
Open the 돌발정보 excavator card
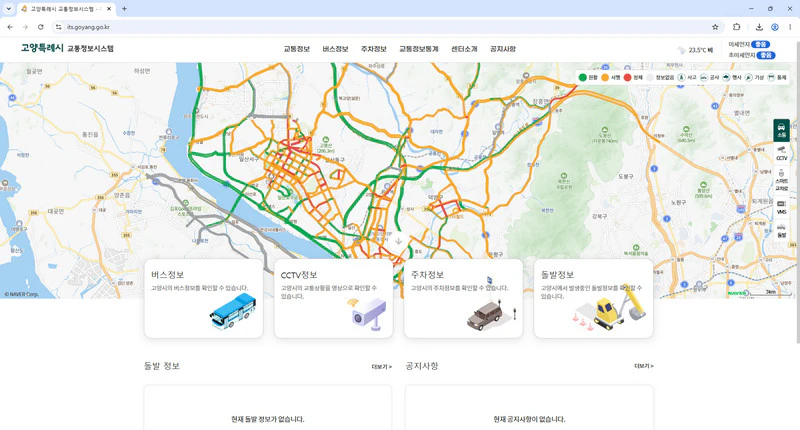593,298
